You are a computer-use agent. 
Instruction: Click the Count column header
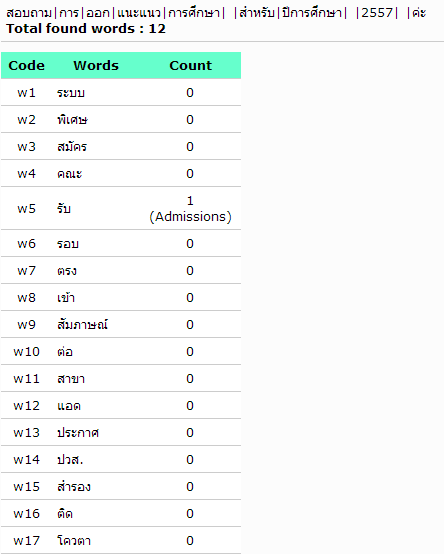(190, 66)
